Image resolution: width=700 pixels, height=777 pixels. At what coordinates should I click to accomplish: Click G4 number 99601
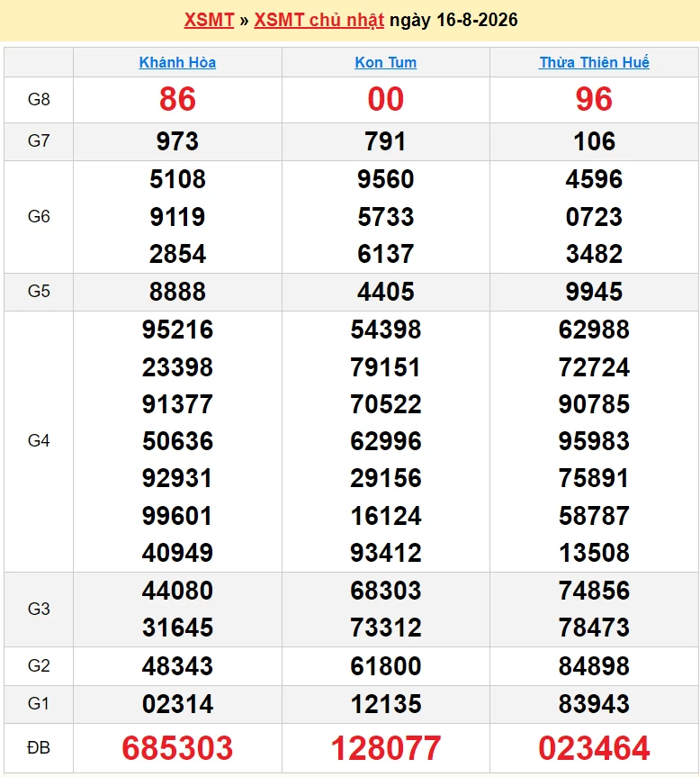tap(177, 516)
